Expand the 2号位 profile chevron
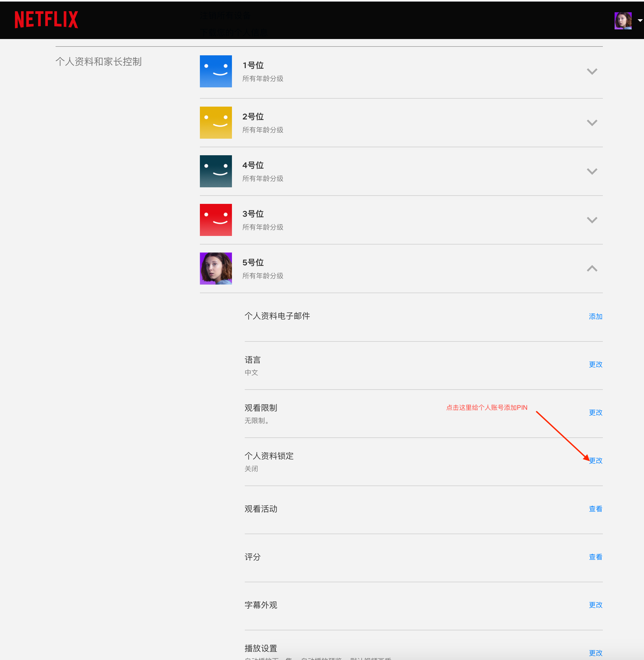This screenshot has width=644, height=660. (592, 123)
